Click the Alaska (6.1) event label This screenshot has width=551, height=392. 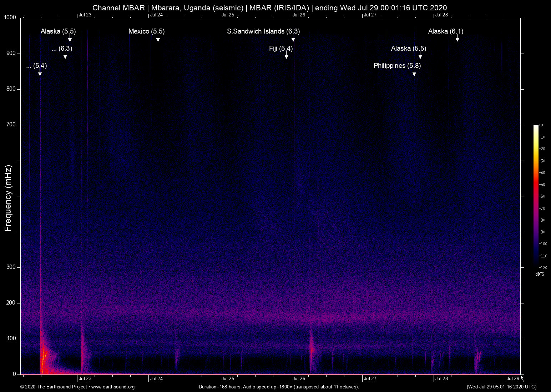[x=445, y=31]
